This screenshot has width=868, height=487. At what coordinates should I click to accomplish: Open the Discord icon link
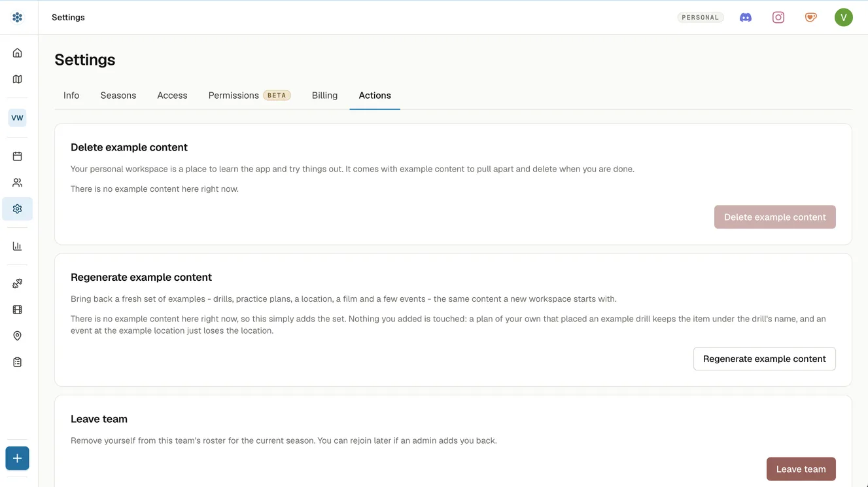pos(746,18)
